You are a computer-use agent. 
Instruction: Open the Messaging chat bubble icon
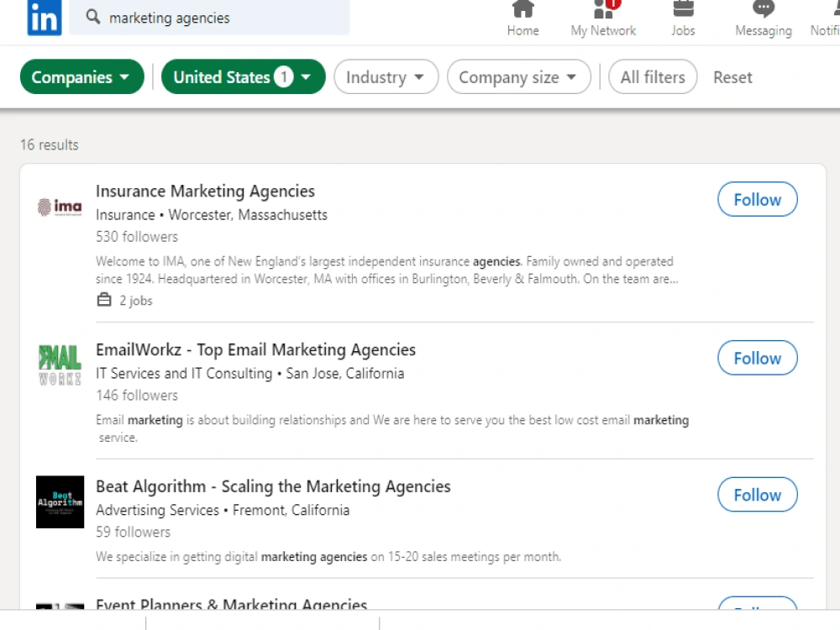tap(764, 9)
